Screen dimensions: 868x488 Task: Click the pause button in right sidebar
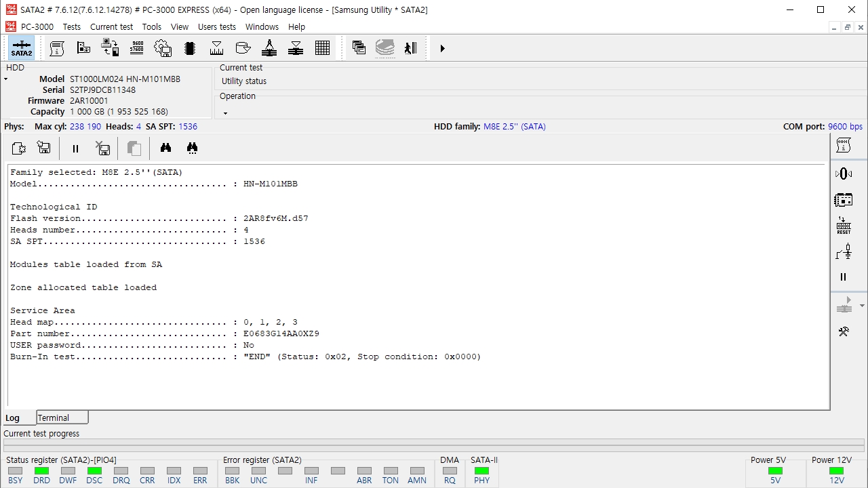coord(844,277)
